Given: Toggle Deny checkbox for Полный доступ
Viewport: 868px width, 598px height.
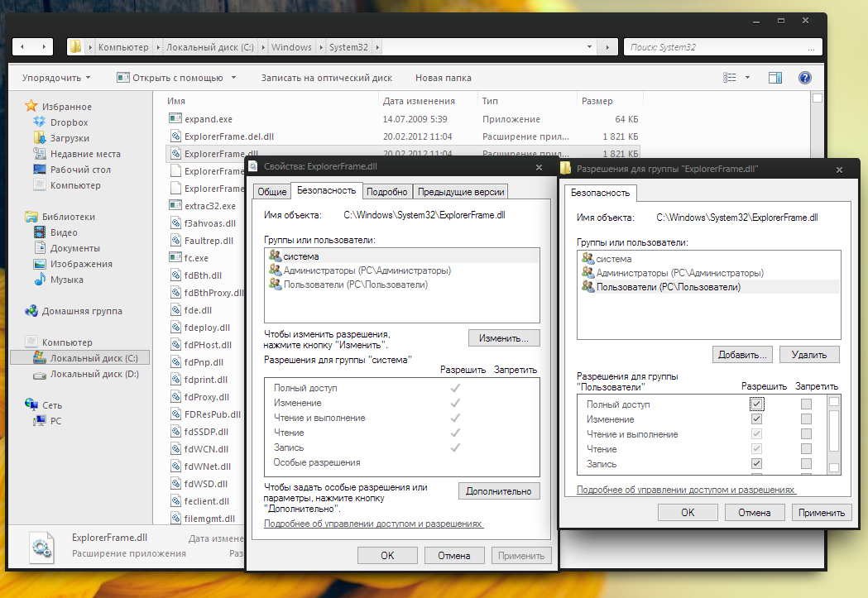Looking at the screenshot, I should 806,404.
